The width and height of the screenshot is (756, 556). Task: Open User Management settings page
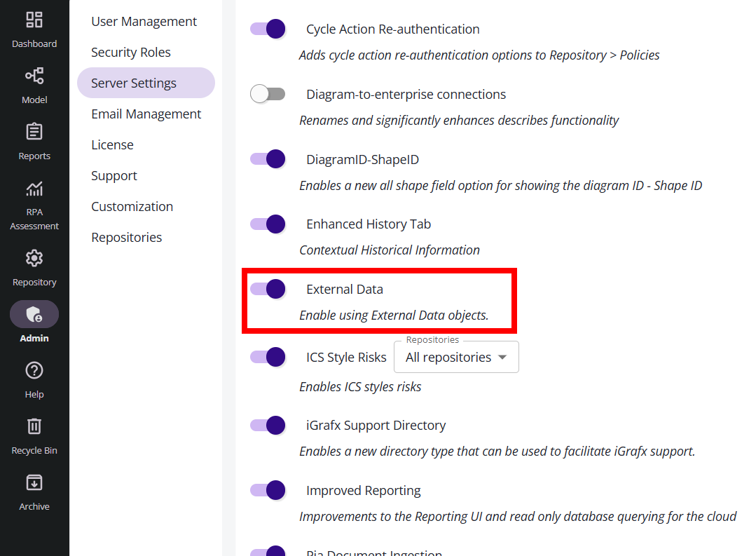[144, 22]
